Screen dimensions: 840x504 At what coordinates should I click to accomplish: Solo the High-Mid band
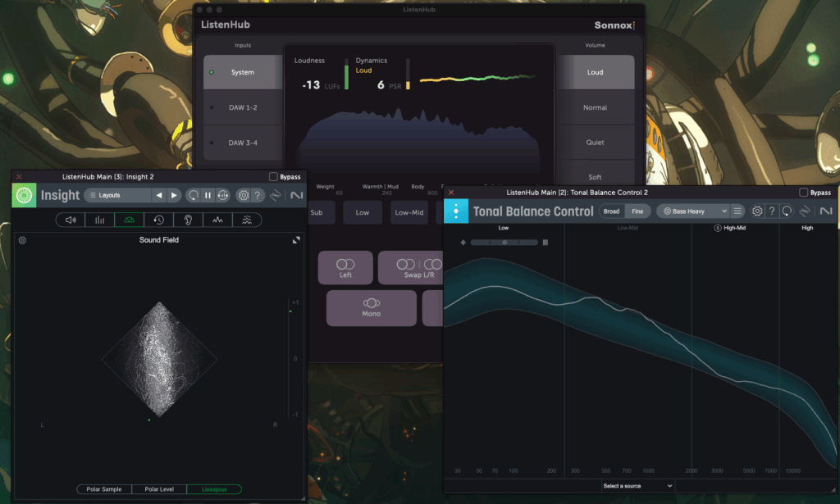(718, 228)
